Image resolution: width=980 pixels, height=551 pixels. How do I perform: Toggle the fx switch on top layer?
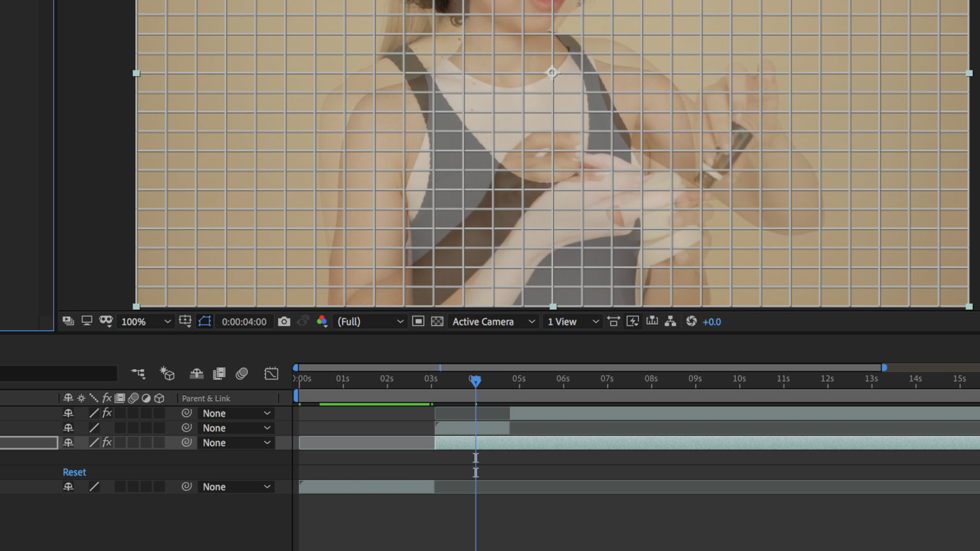pyautogui.click(x=107, y=413)
